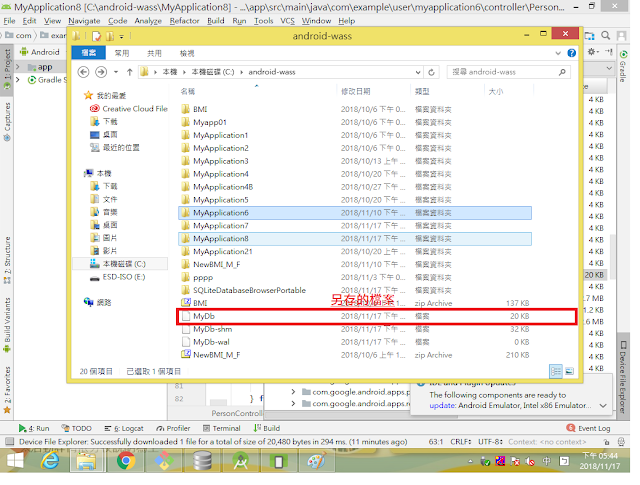Screen dimensions: 640x485
Task: Open Android Studio search everywhere
Action: (x=606, y=36)
